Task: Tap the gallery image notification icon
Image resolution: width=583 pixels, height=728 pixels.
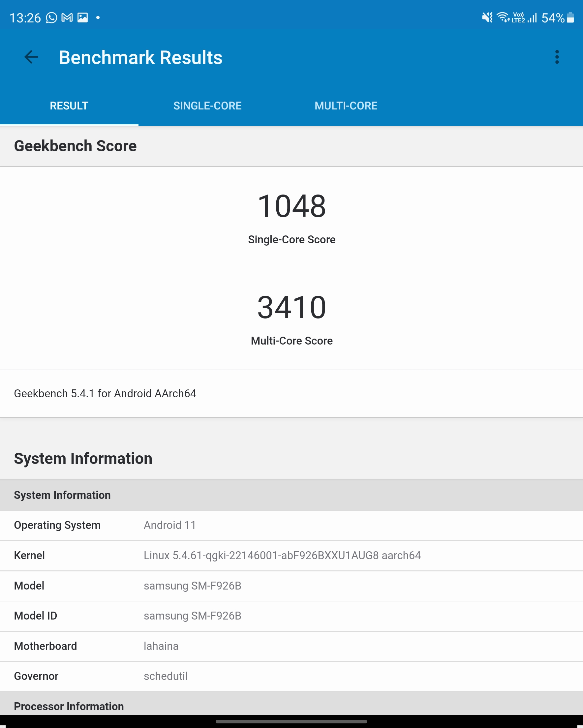Action: pos(82,17)
